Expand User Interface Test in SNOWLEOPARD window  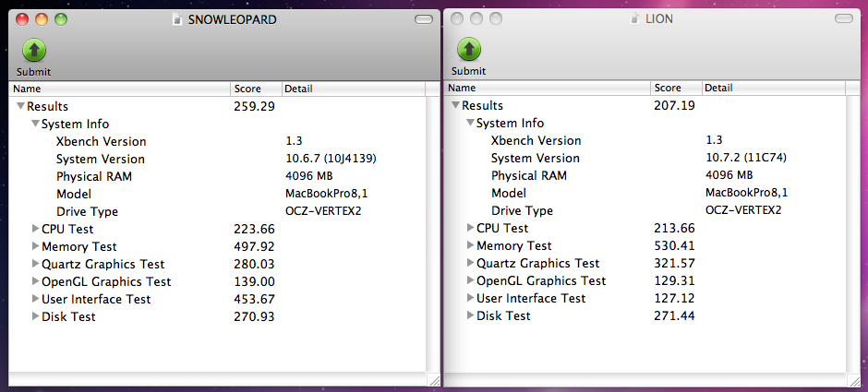[x=35, y=299]
